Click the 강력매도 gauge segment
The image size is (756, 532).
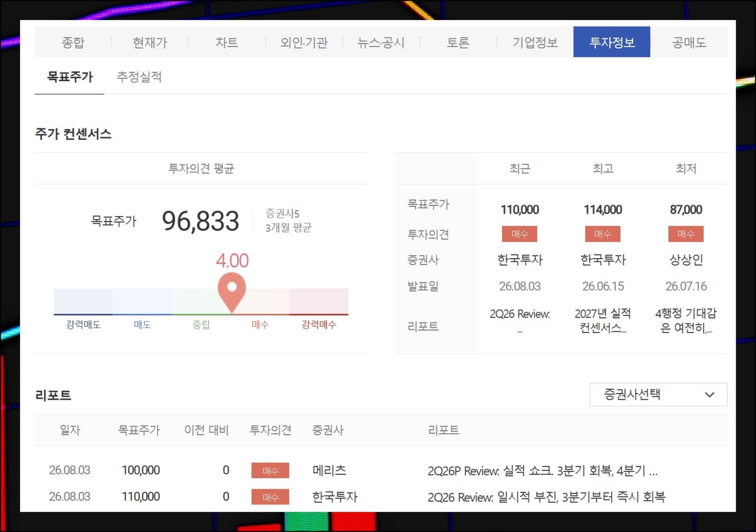(x=83, y=302)
